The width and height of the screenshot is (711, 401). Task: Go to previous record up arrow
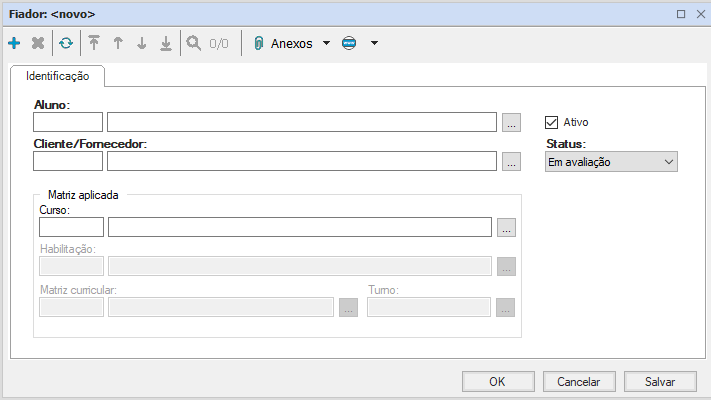click(118, 44)
